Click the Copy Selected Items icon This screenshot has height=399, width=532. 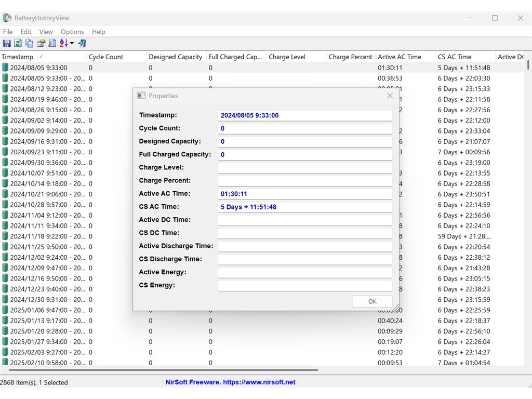29,44
